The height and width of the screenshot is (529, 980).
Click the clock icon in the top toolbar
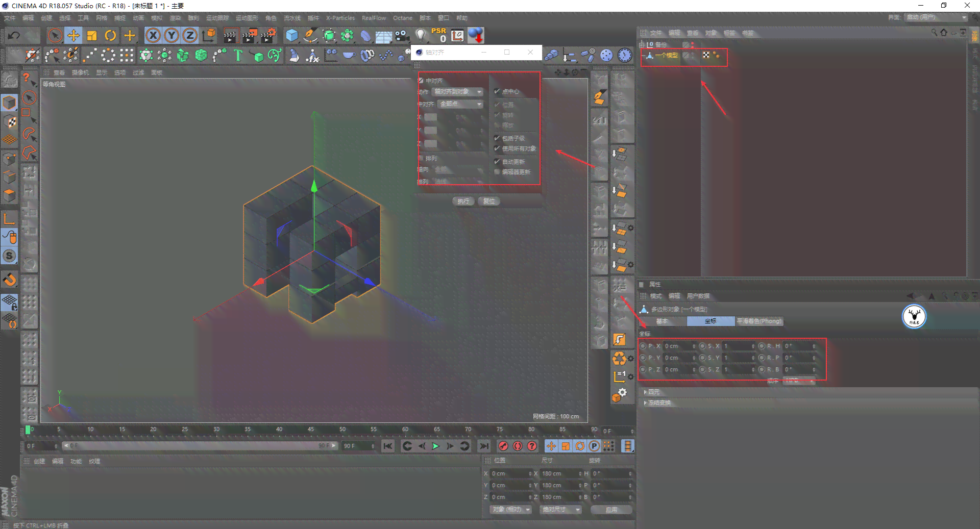(625, 55)
